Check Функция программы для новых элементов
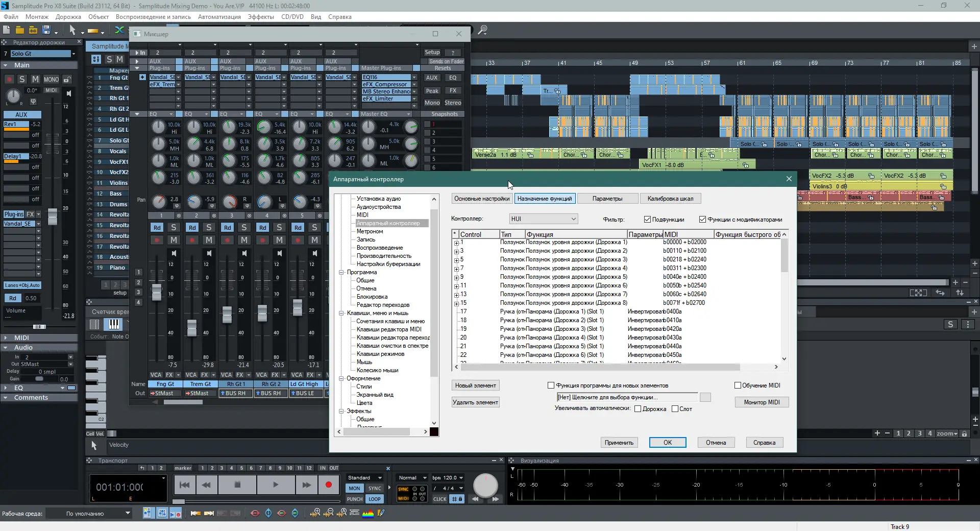The height and width of the screenshot is (531, 980). (551, 385)
